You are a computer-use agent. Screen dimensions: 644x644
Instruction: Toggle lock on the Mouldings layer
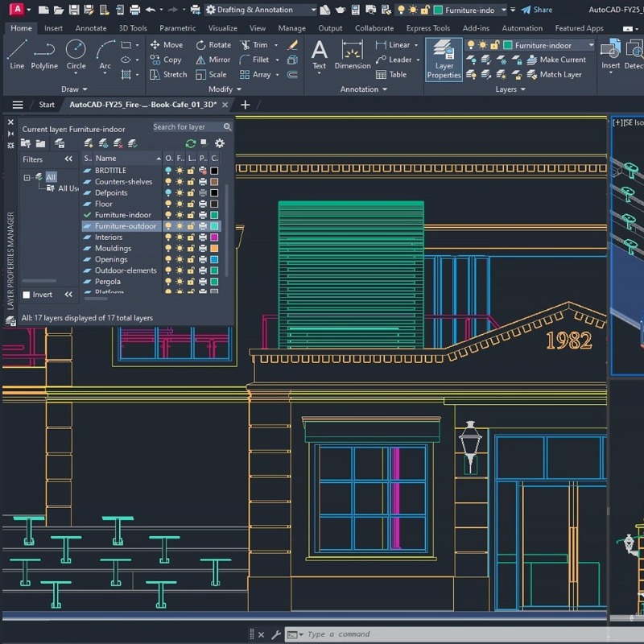(191, 249)
